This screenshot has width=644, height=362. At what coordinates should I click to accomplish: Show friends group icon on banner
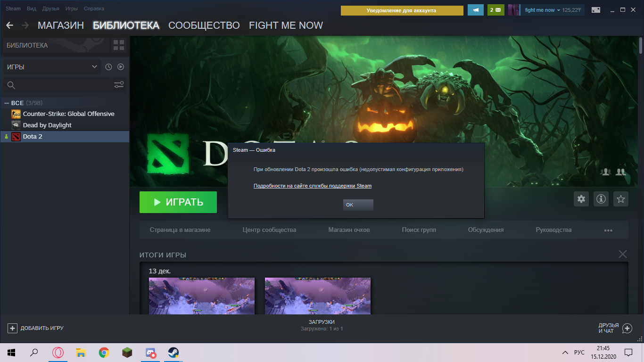coord(621,172)
